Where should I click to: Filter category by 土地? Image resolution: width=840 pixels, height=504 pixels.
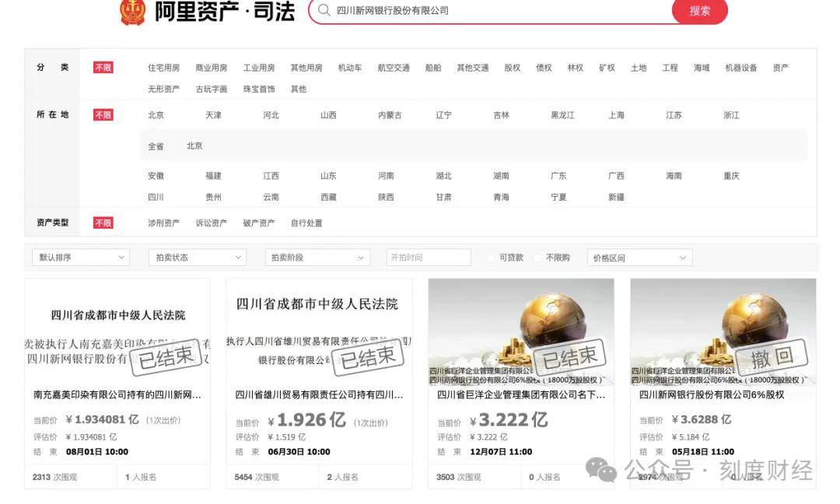click(639, 68)
